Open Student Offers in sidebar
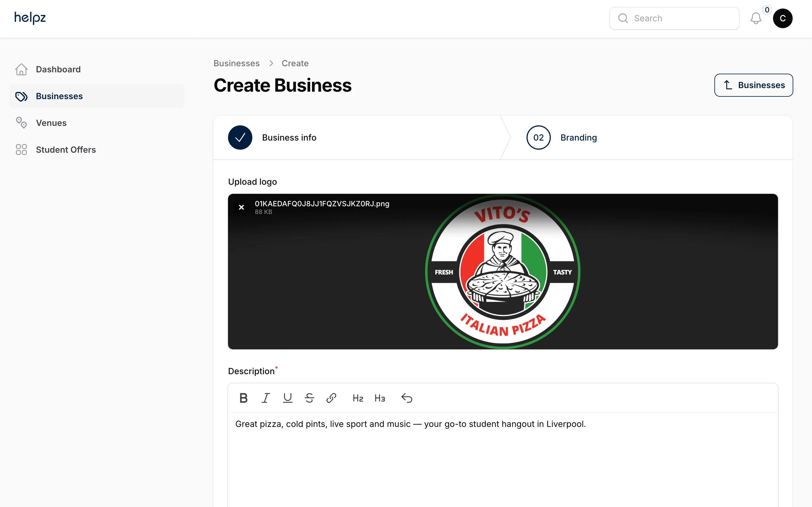This screenshot has height=507, width=812. (x=97, y=150)
